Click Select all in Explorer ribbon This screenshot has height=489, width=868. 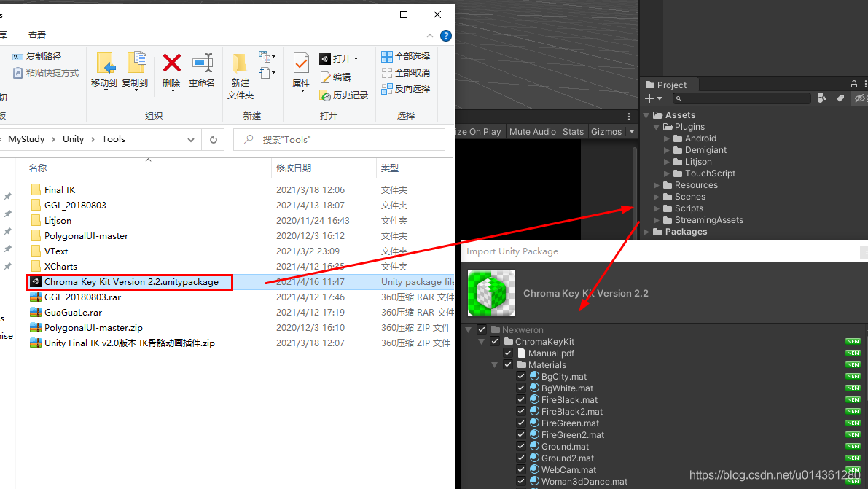pos(406,57)
